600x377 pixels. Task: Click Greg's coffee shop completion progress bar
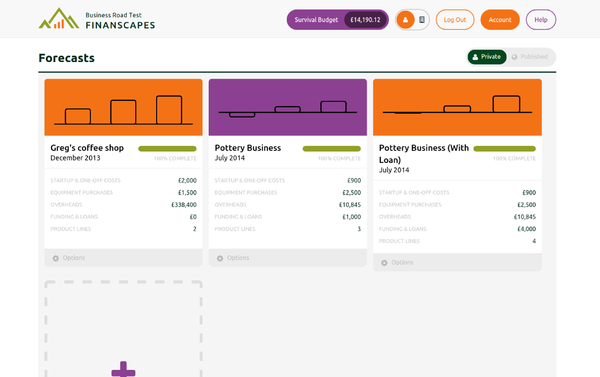(167, 149)
